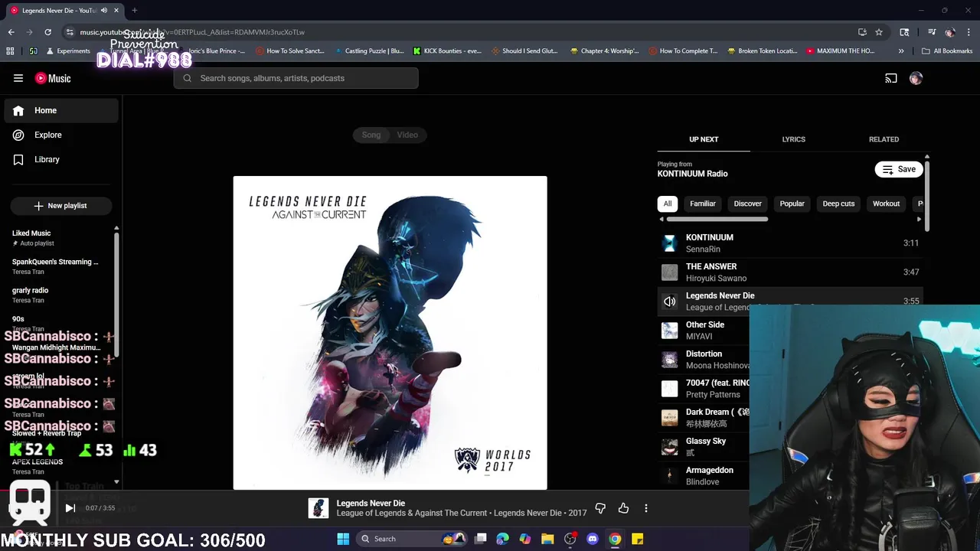Open the Cast to device icon
The width and height of the screenshot is (980, 551).
click(891, 78)
